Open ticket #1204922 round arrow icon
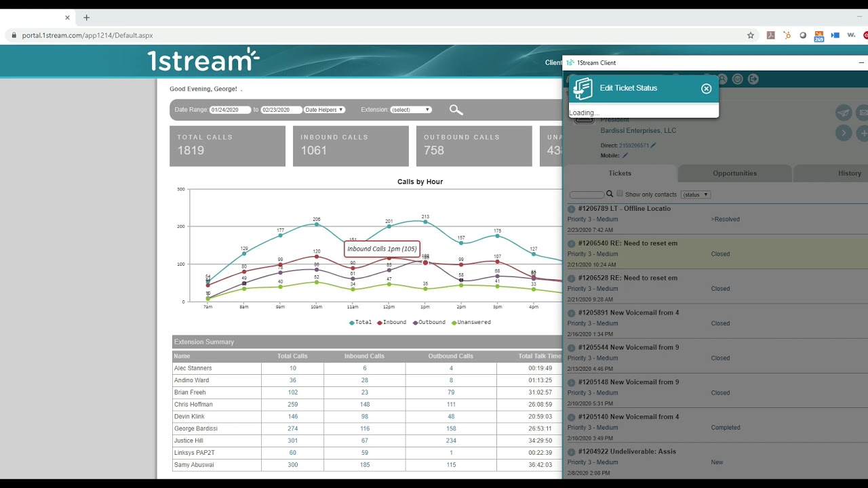The height and width of the screenshot is (488, 868). click(x=572, y=452)
